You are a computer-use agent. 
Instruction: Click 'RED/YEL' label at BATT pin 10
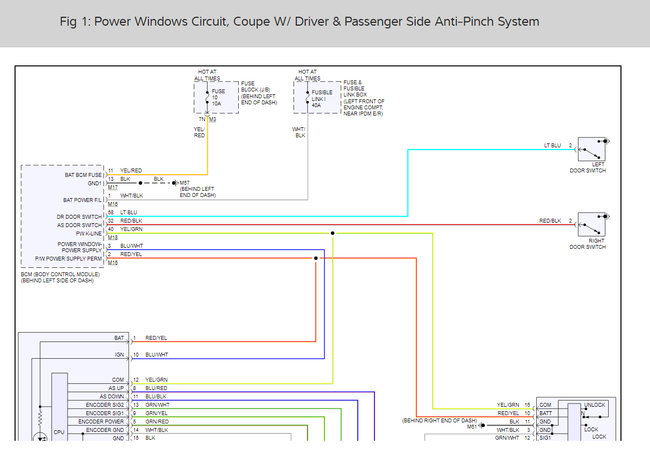pos(508,413)
